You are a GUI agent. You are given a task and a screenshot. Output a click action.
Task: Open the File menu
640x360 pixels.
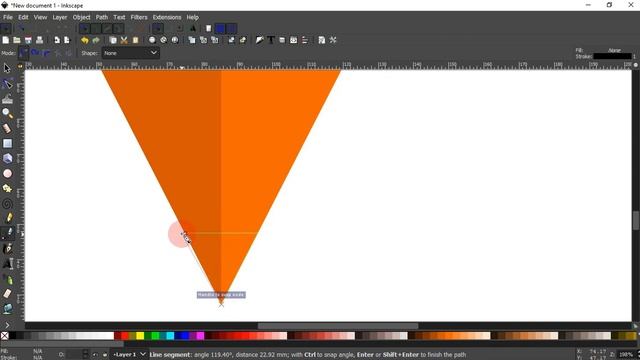click(x=8, y=17)
